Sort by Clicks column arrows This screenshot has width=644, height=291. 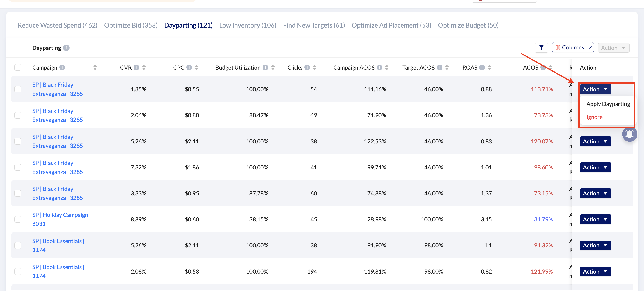[315, 68]
